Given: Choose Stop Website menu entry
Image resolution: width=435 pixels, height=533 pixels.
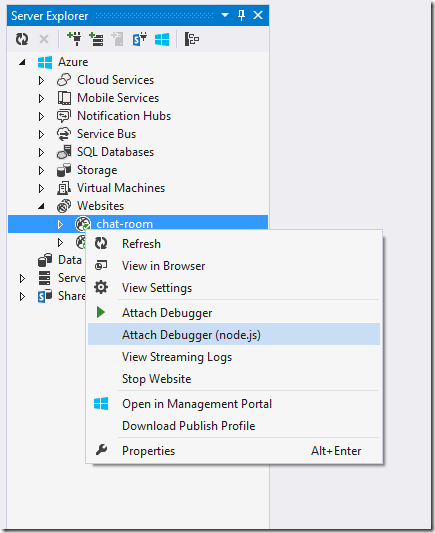Looking at the screenshot, I should [234, 379].
